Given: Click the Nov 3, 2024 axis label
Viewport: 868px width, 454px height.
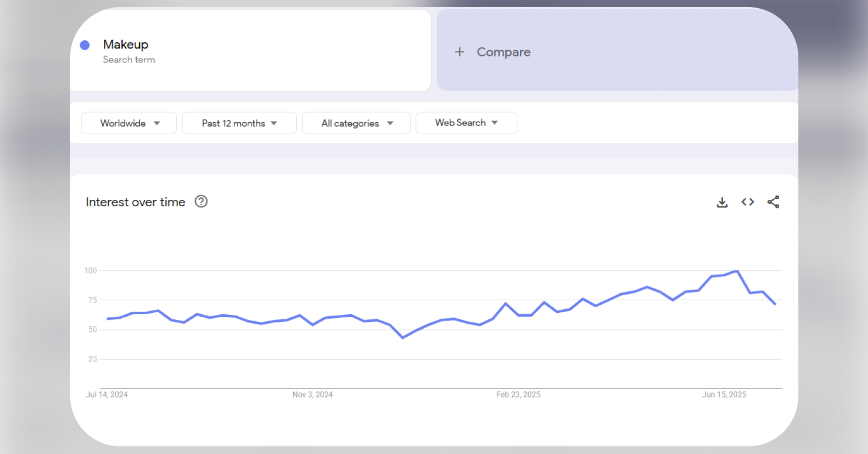Looking at the screenshot, I should pyautogui.click(x=313, y=394).
